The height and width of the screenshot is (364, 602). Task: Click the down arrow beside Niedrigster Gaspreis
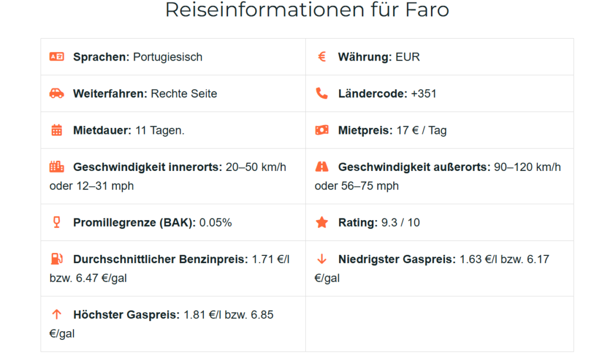[322, 259]
